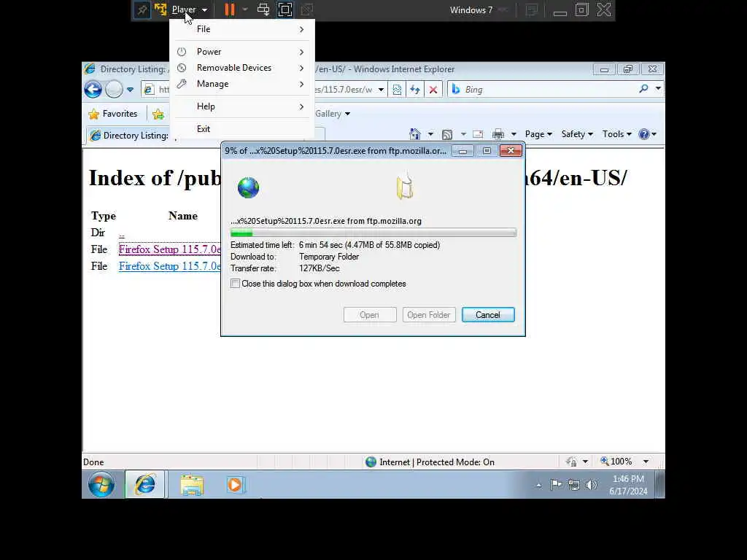
Task: Click the visited Firefox Setup 115.7.0 link
Action: tap(169, 249)
